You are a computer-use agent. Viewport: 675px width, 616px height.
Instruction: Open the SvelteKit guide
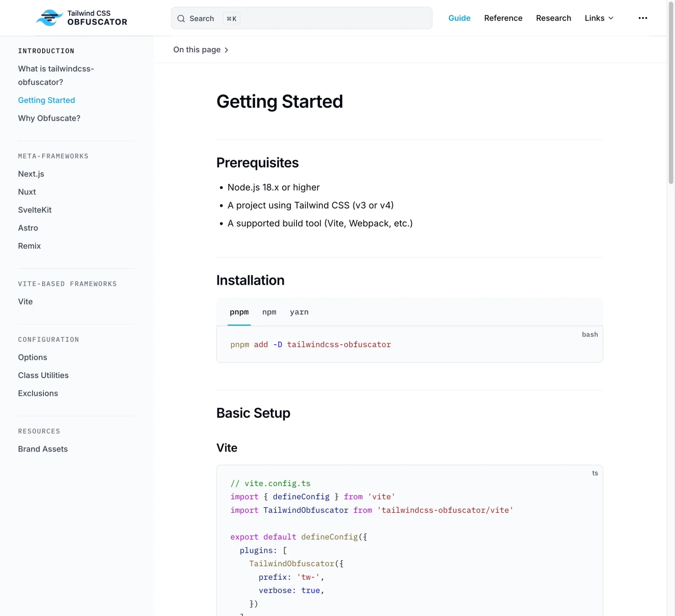35,210
